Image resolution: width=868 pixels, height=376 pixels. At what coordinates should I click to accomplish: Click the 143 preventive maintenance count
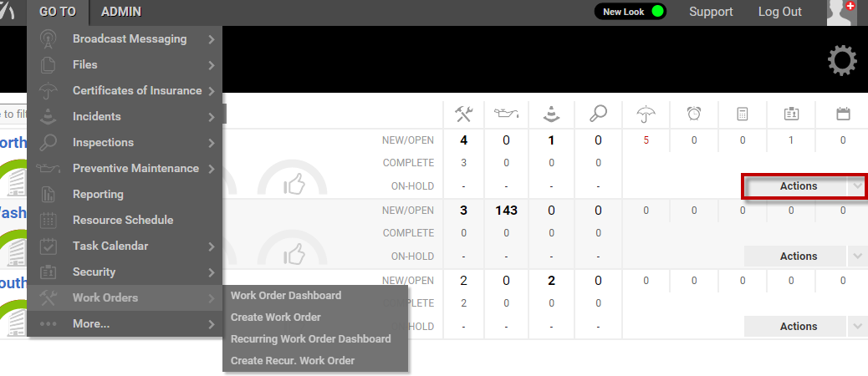[506, 210]
